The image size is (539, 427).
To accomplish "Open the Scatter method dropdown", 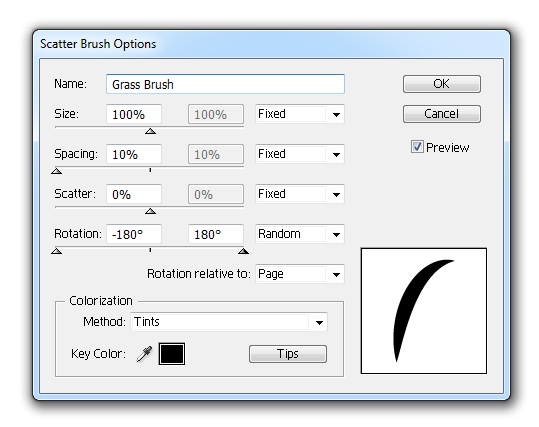I will 300,194.
